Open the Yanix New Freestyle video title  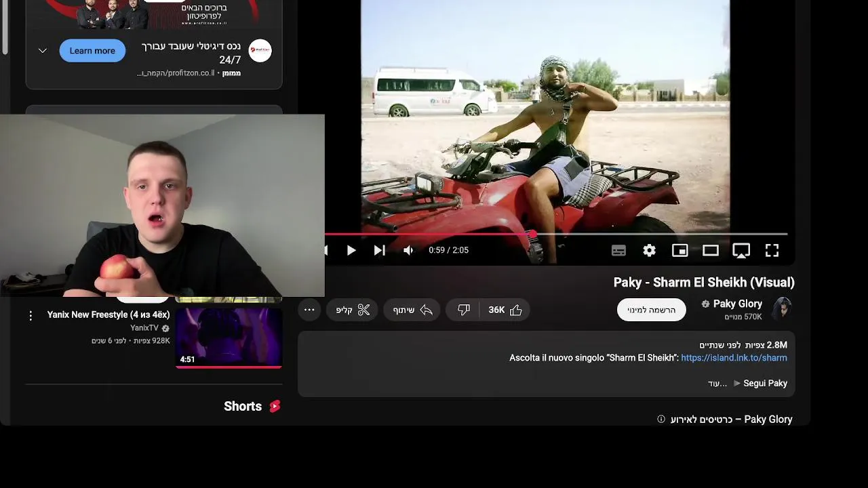[108, 315]
